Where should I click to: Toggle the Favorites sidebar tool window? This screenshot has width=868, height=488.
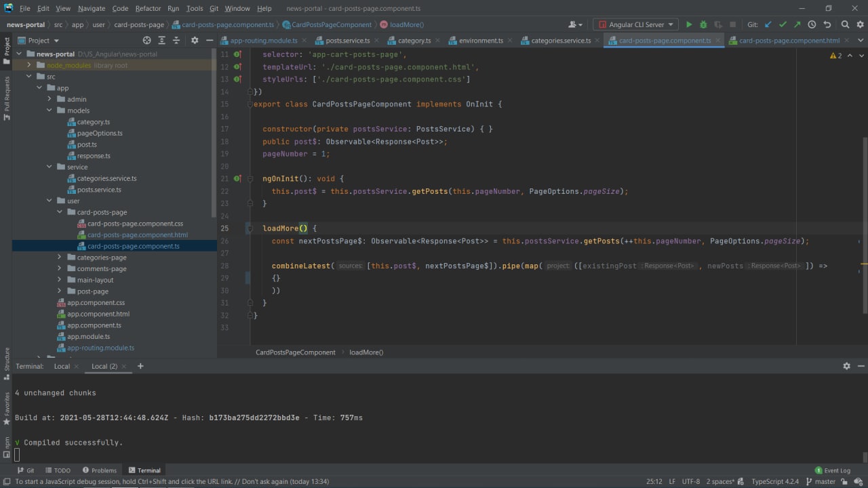pos(6,408)
